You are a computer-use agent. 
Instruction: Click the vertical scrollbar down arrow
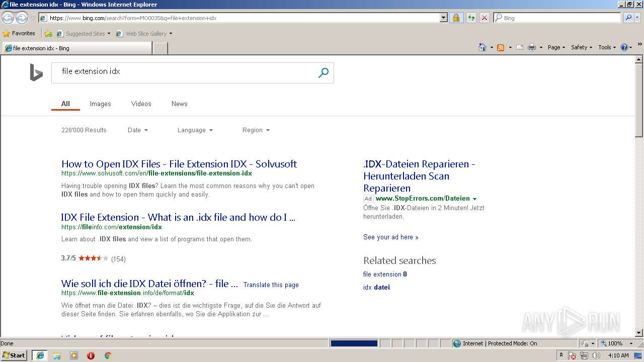tap(639, 332)
